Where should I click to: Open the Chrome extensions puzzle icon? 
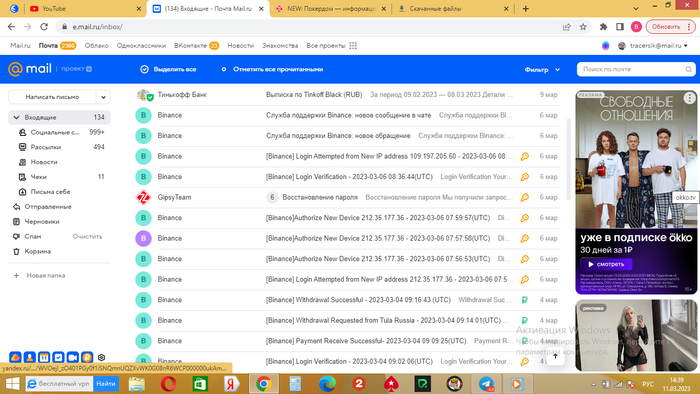(x=604, y=27)
